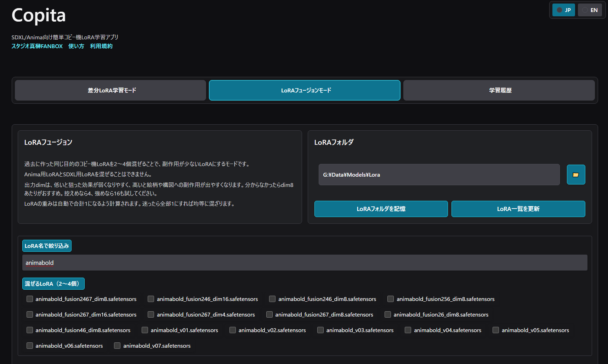This screenshot has width=608, height=364.
Task: Open the 利用規約 link
Action: click(x=101, y=46)
